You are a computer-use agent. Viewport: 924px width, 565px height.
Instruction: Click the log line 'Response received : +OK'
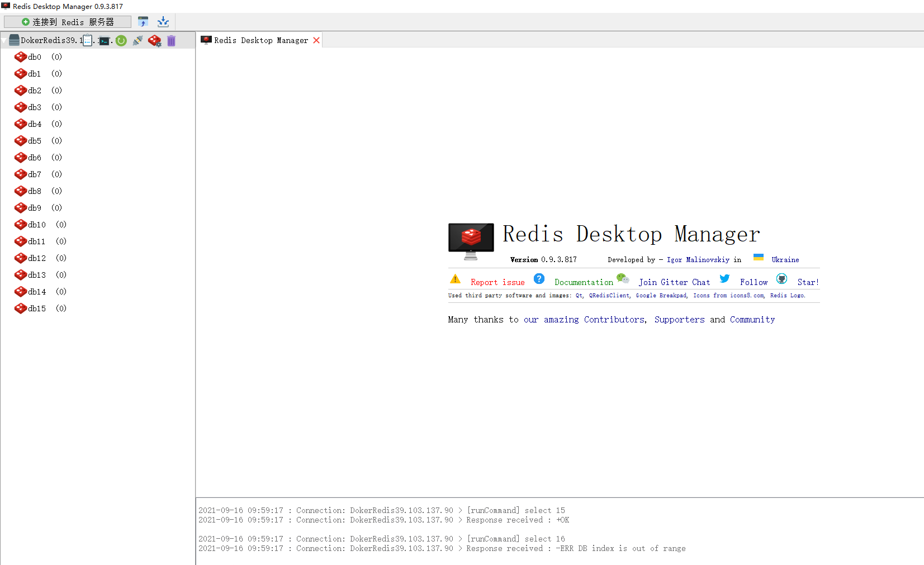point(384,520)
